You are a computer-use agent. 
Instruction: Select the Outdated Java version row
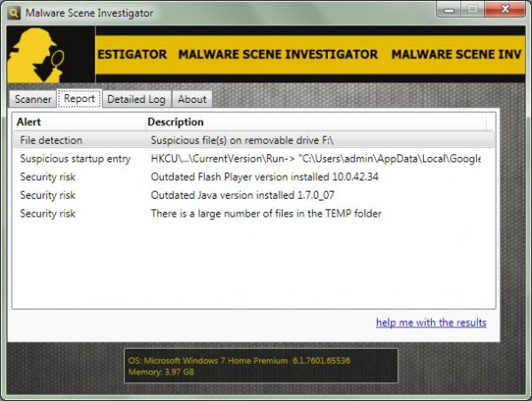(254, 195)
